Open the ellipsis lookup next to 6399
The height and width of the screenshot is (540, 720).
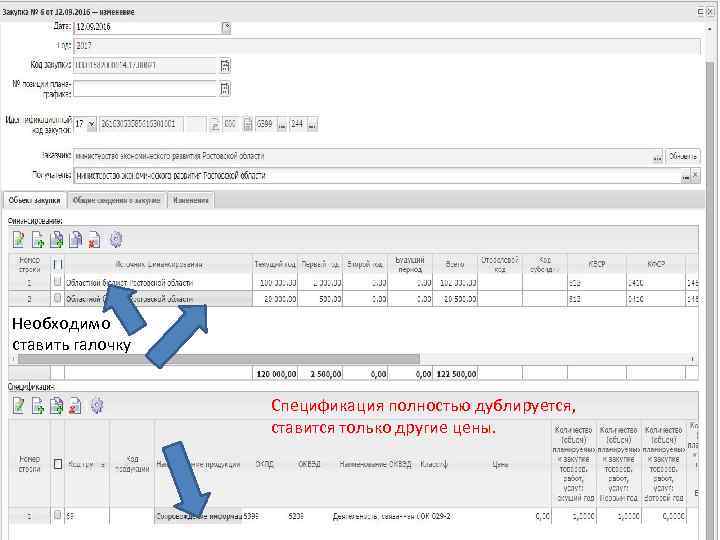(x=281, y=125)
